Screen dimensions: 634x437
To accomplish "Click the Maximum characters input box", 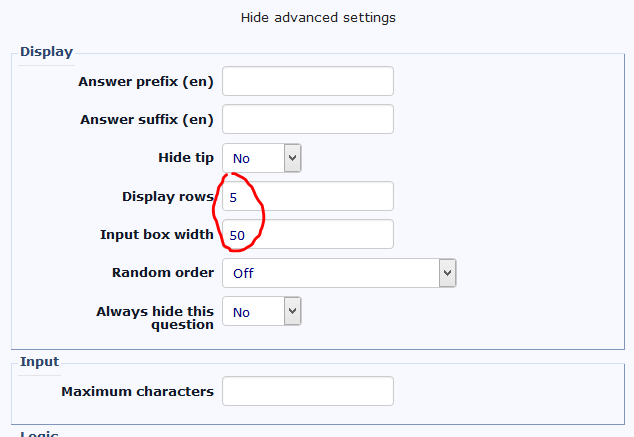I will pos(308,391).
